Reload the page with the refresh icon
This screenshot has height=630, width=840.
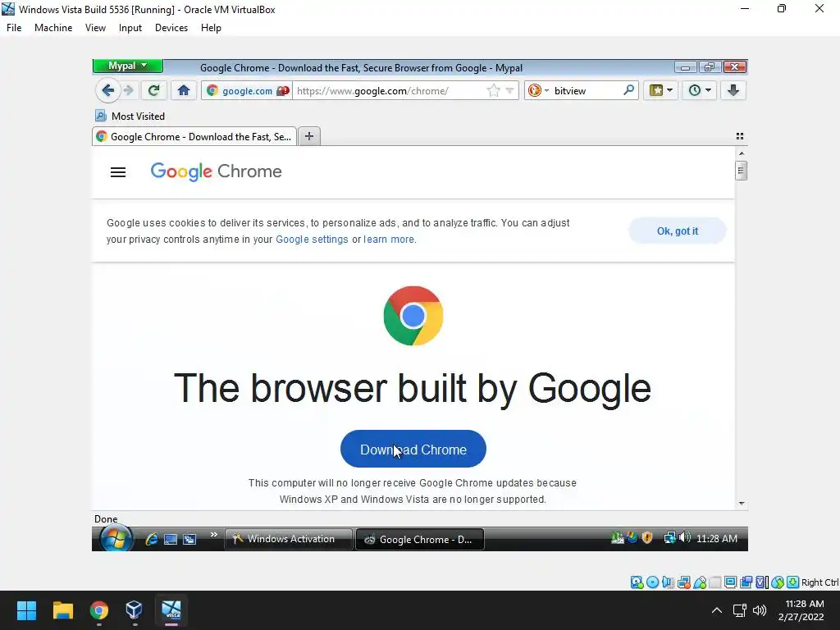point(153,90)
